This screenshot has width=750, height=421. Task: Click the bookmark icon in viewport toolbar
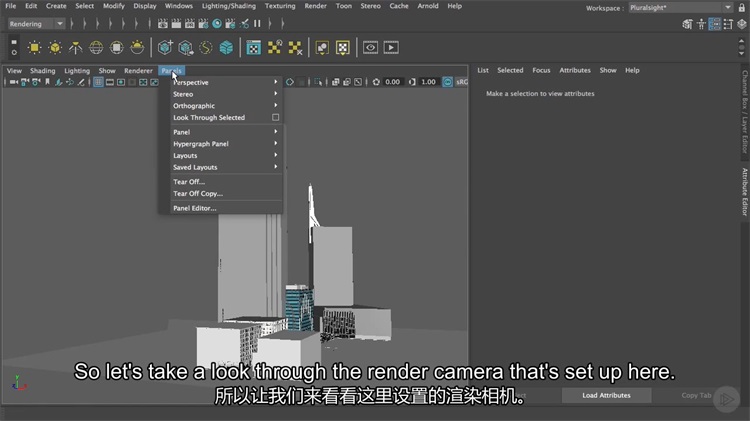click(47, 82)
